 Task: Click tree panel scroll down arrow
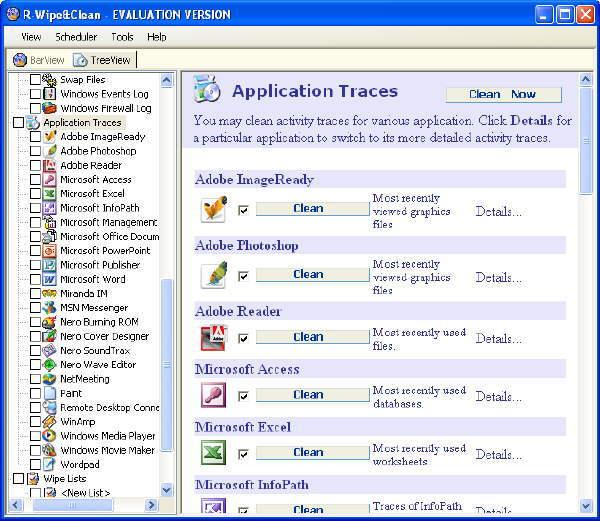coord(166,490)
